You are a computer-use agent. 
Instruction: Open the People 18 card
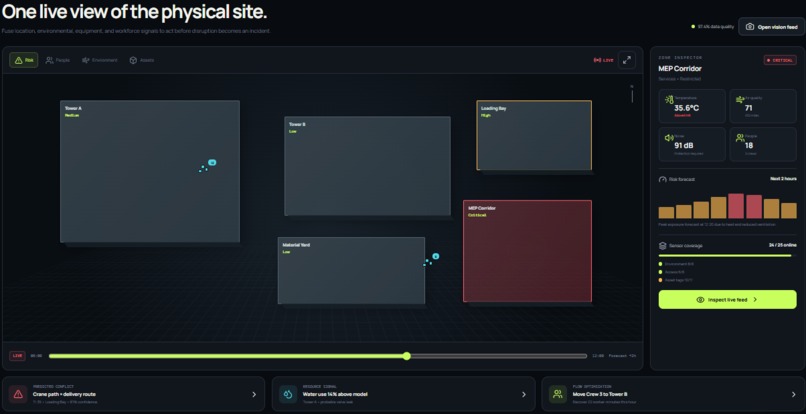(x=763, y=145)
